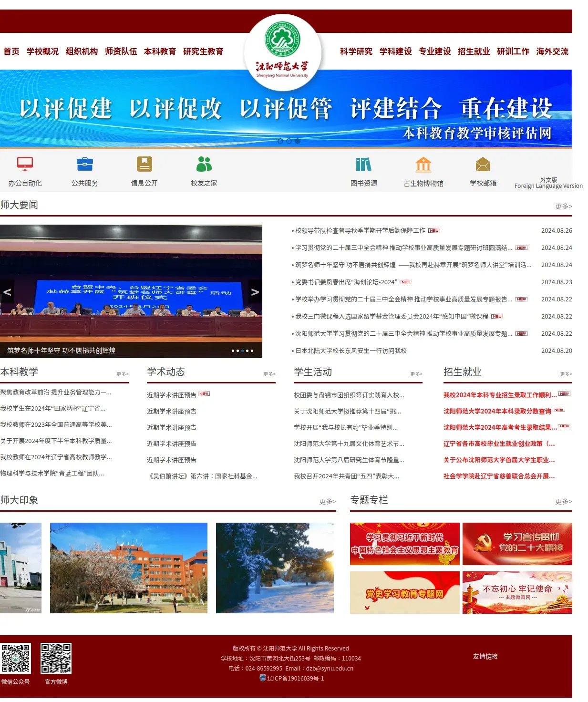Open 我校召开2024年共青团五四表彰大 link

coord(347,476)
